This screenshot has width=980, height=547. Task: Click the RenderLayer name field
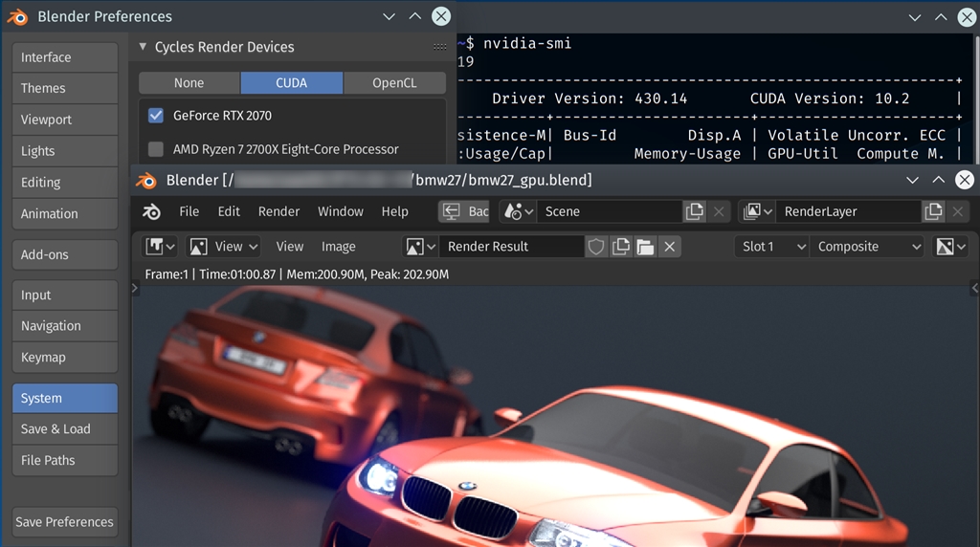point(849,211)
